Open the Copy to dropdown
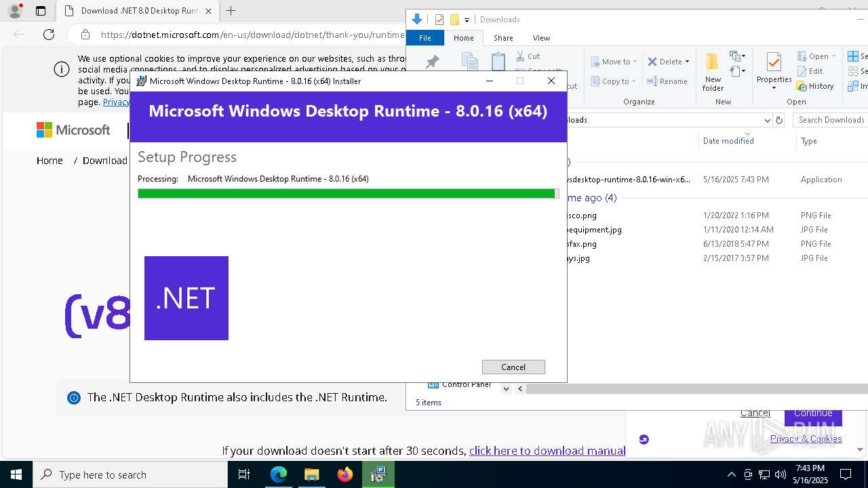The image size is (868, 488). [x=614, y=81]
